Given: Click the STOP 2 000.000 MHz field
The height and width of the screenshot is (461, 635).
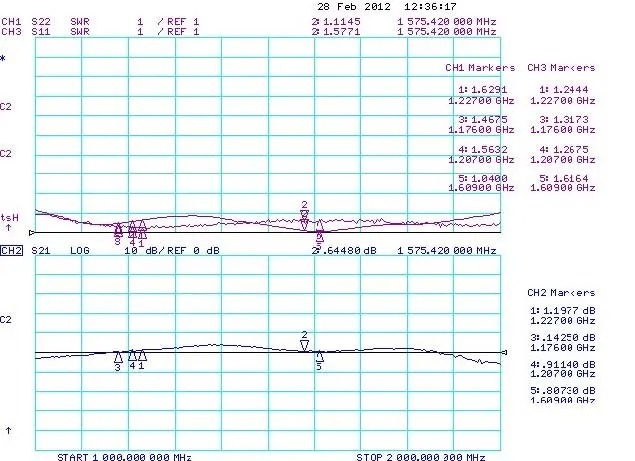Looking at the screenshot, I should 420,454.
